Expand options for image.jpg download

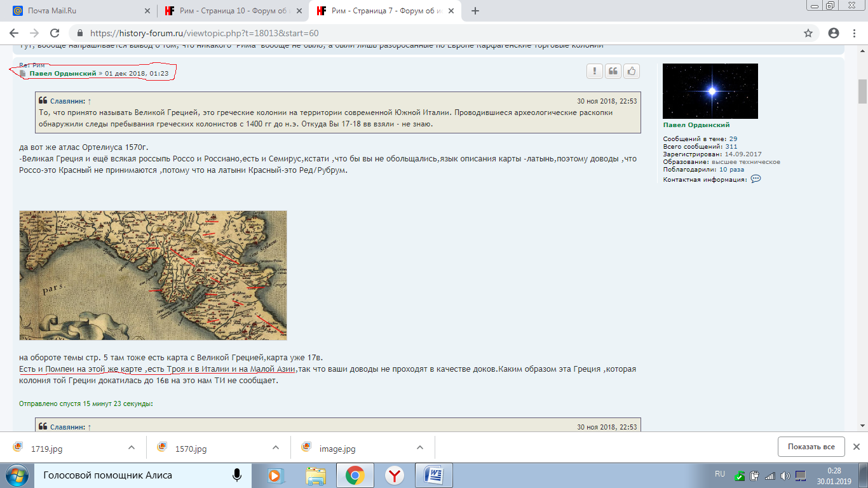point(420,447)
